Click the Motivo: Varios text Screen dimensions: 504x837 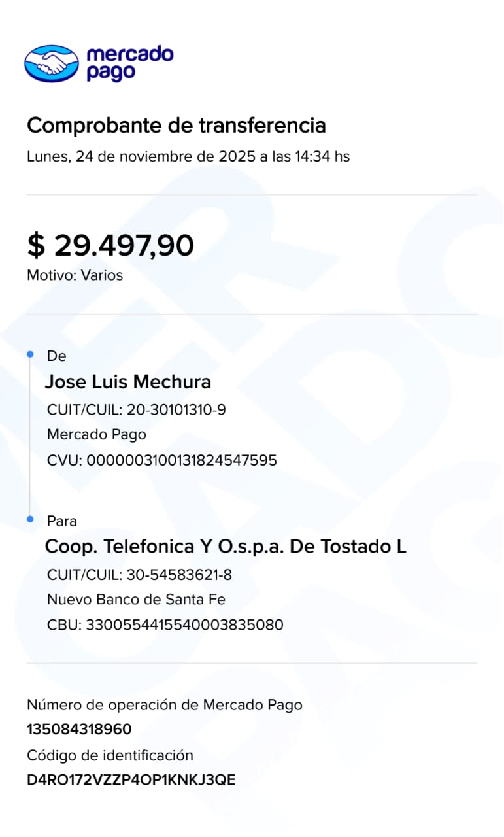75,275
